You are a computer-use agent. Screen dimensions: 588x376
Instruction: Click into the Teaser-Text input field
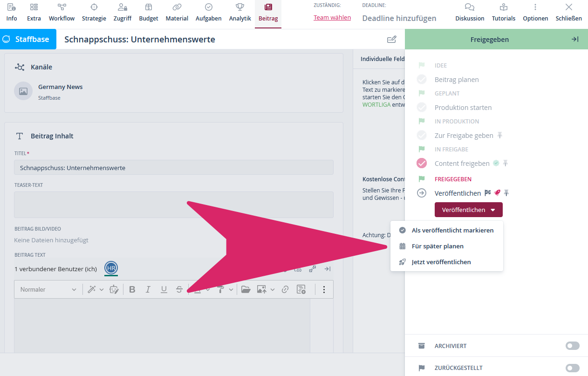pos(173,205)
